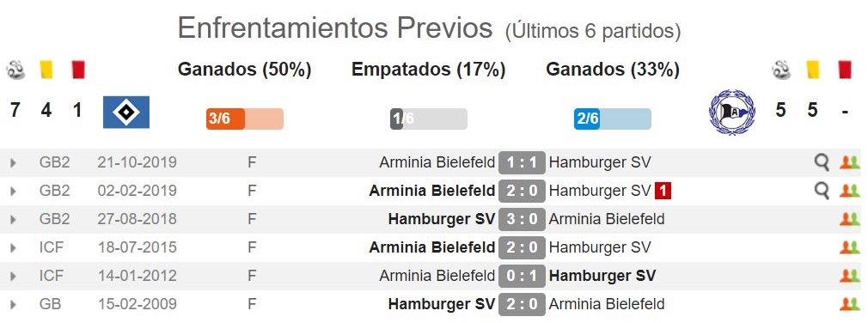This screenshot has width=868, height=323.
Task: Click left red card icon above Hamburg stats
Action: (x=78, y=70)
